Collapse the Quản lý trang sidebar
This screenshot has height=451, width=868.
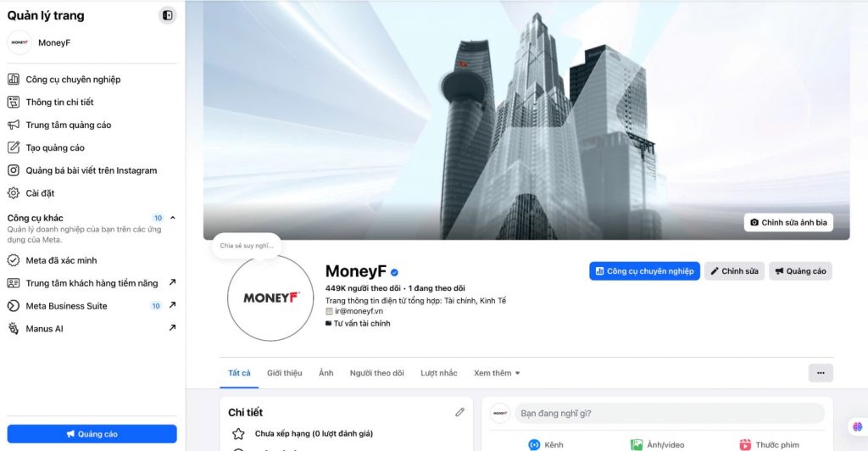[167, 15]
